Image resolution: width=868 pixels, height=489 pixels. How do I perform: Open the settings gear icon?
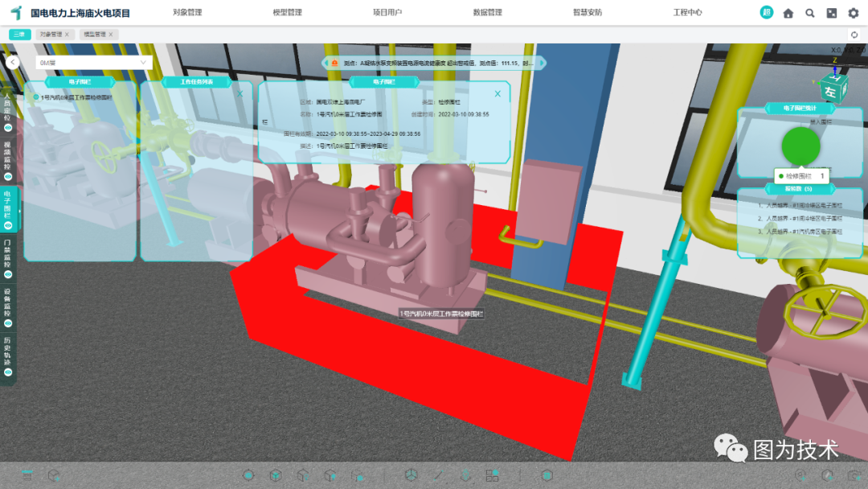[x=854, y=13]
